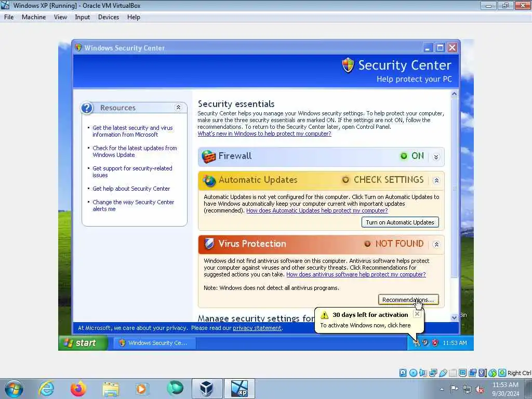This screenshot has width=532, height=399.
Task: Open Windows Media Player on host taskbar
Action: coord(142,389)
